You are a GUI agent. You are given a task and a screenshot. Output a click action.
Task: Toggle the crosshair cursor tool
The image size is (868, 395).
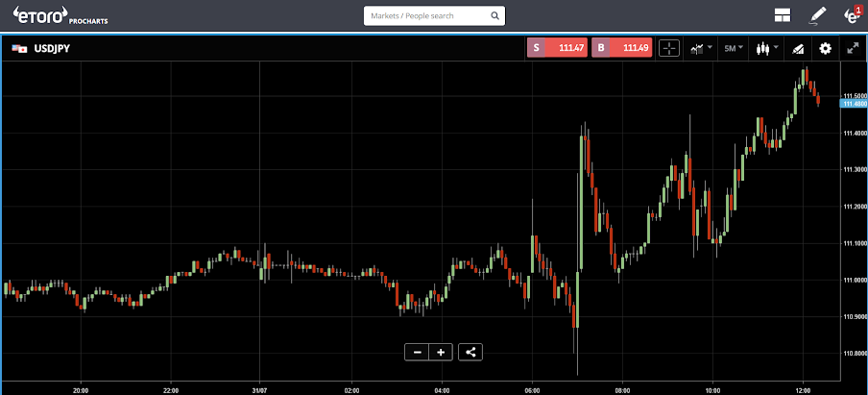pos(668,48)
